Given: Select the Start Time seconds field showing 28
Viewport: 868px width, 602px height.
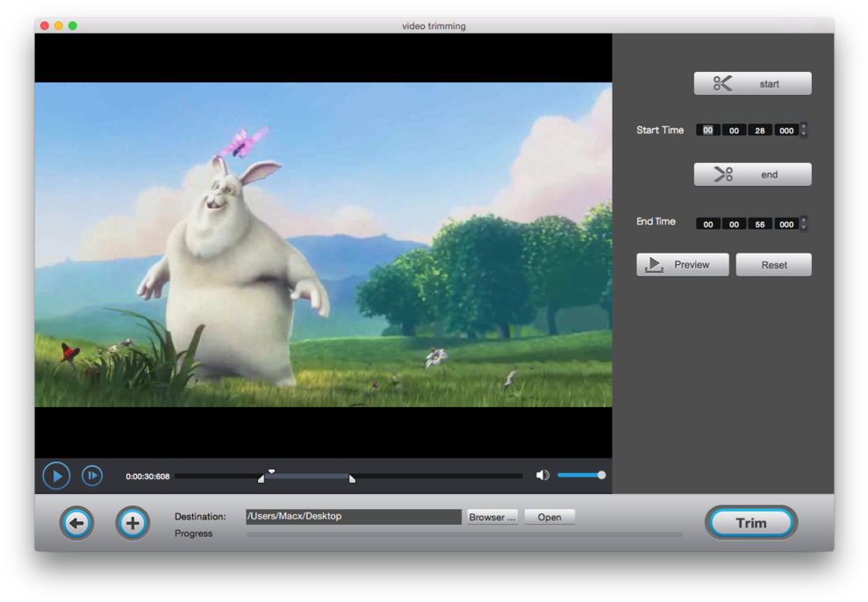Looking at the screenshot, I should (x=760, y=130).
